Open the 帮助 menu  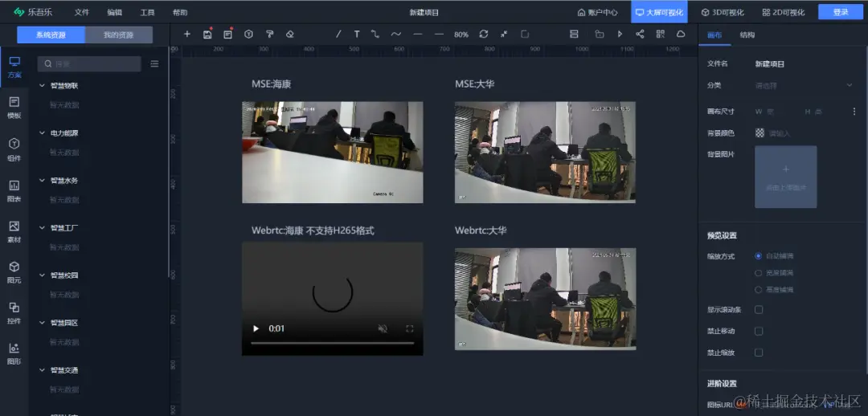(x=180, y=12)
